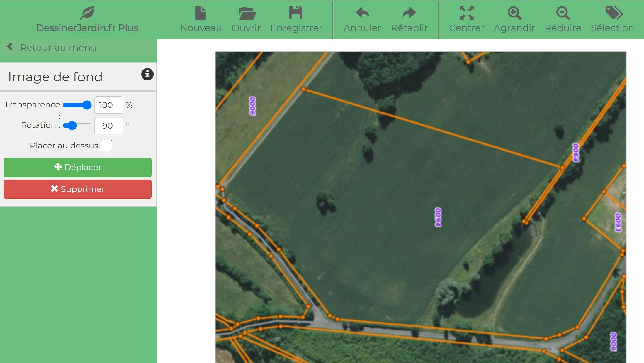Save the plan with Enregistrer
644x363 pixels.
(296, 19)
